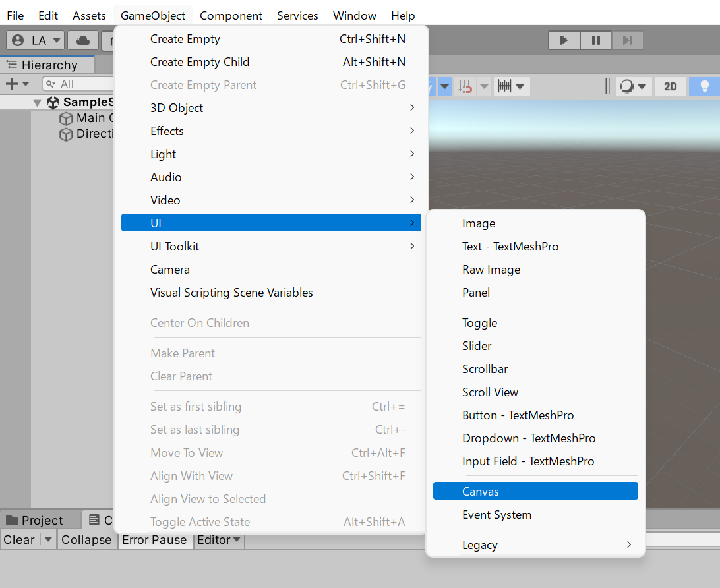Click the Clear button in the Console
Image resolution: width=720 pixels, height=588 pixels.
19,540
